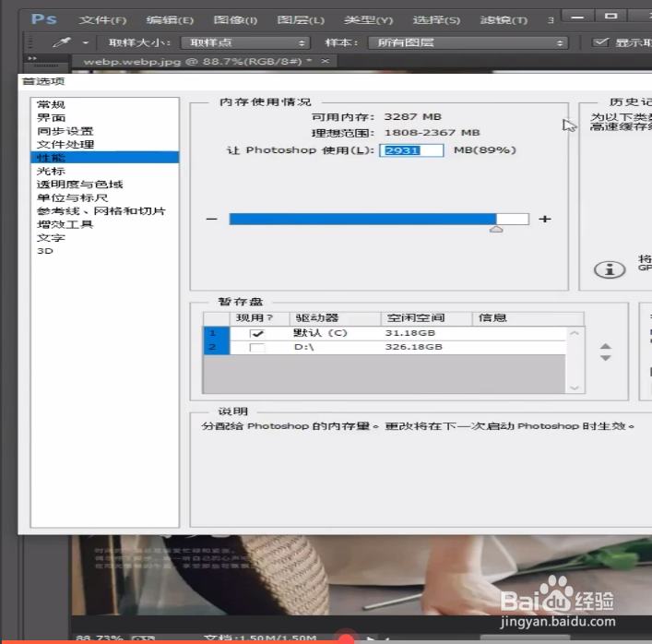
Task: Expand the collapsed toolbar double-arrow
Action: pyautogui.click(x=32, y=58)
